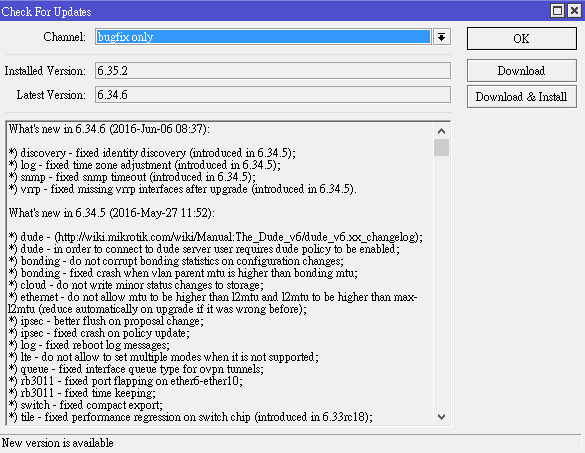The image size is (585, 453).
Task: Click 'bonding - do not corrupt' line
Action: [x=176, y=261]
